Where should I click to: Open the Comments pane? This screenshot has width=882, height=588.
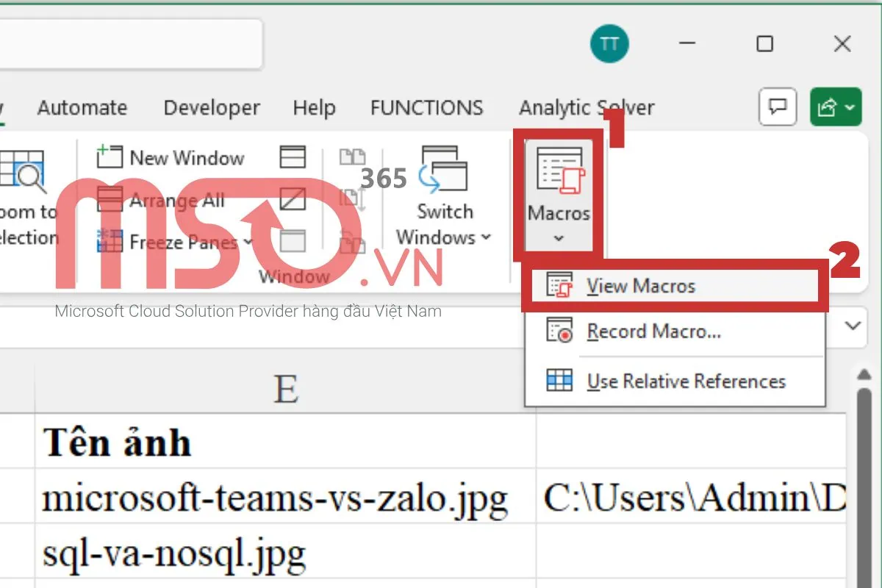(x=777, y=107)
